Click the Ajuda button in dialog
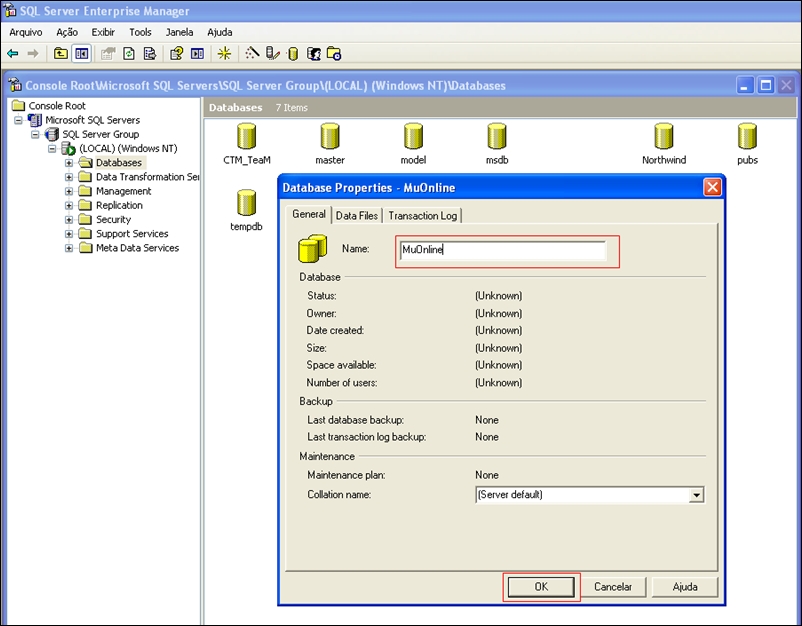The width and height of the screenshot is (802, 626). pos(685,587)
